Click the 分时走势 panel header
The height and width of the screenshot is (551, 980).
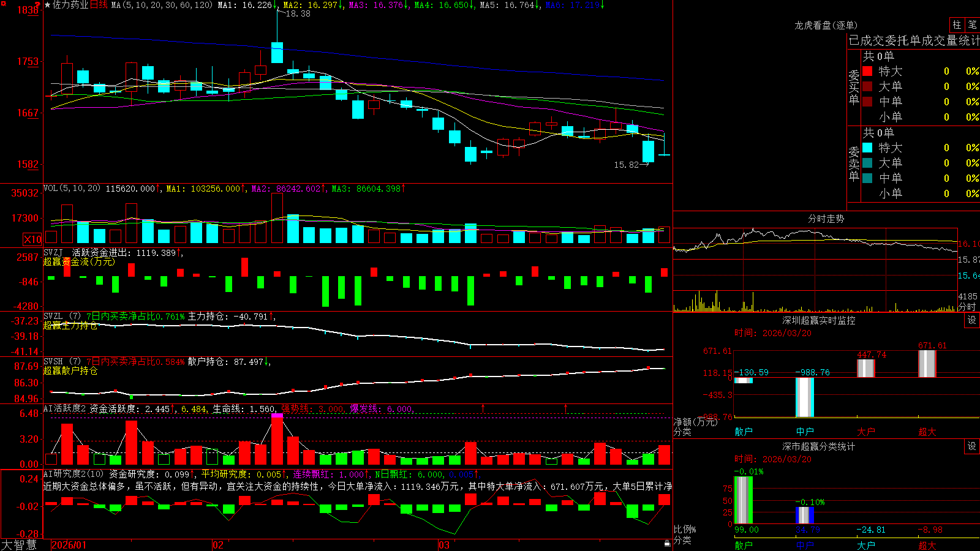pos(826,219)
